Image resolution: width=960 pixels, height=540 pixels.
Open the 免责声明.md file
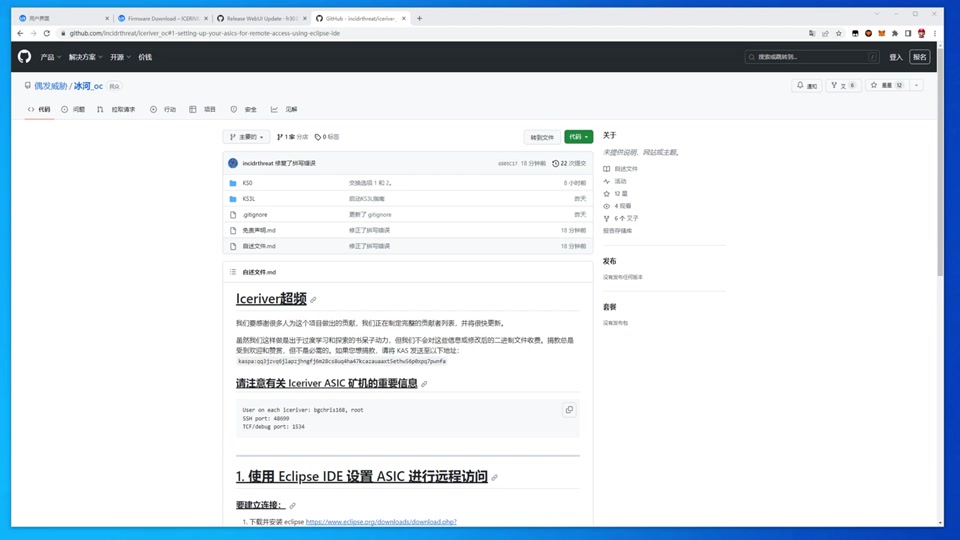[x=259, y=231]
